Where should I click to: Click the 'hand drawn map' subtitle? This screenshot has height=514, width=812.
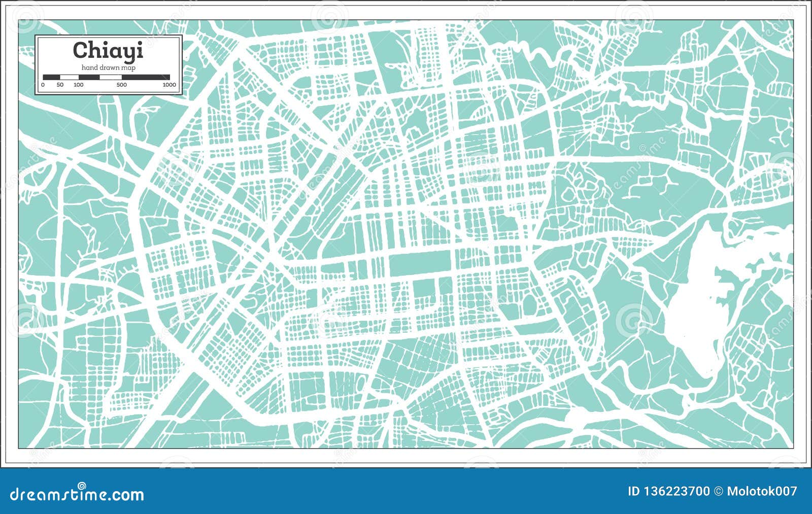coord(109,67)
